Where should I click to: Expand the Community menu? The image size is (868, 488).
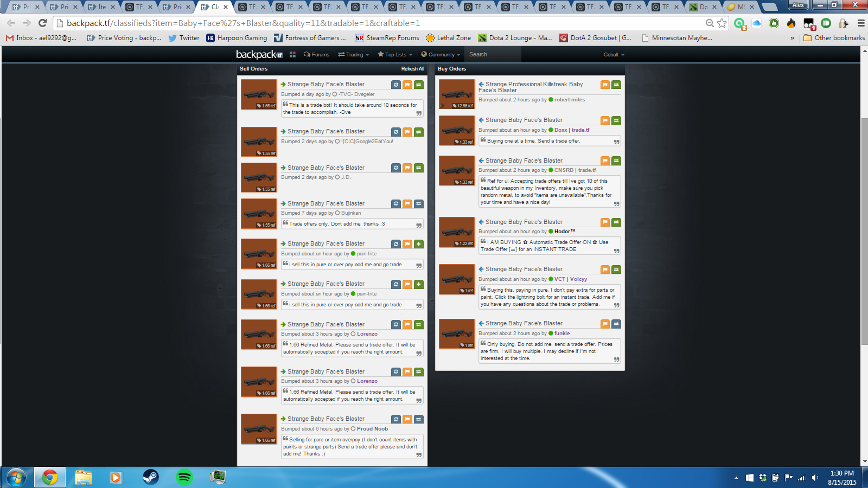[x=441, y=55]
